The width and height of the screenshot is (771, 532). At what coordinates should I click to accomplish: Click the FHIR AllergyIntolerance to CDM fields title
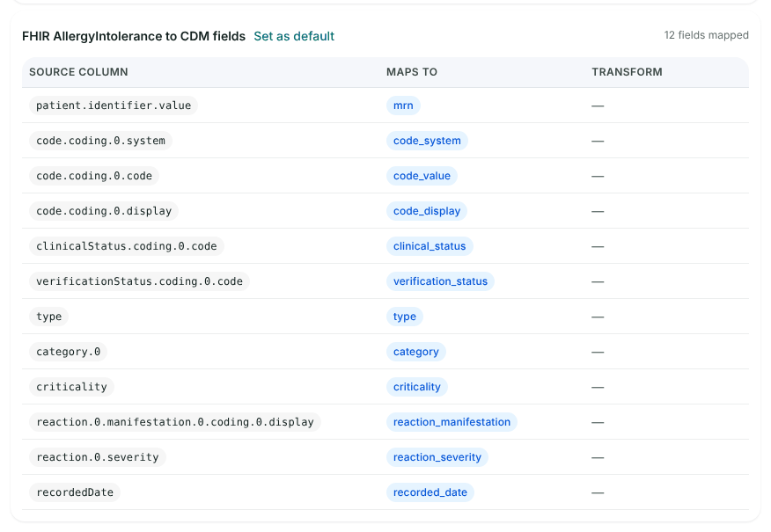(x=134, y=36)
